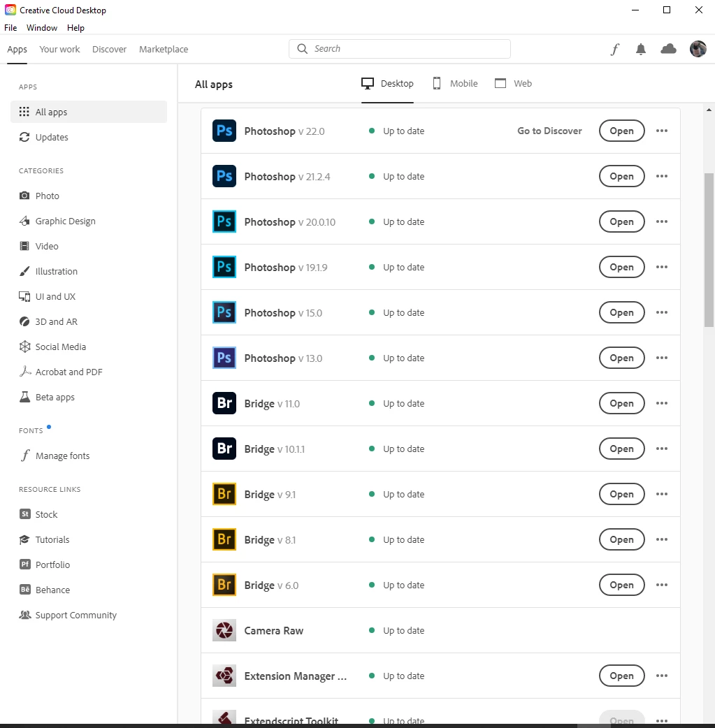715x728 pixels.
Task: Open Manage fonts
Action: pyautogui.click(x=55, y=456)
